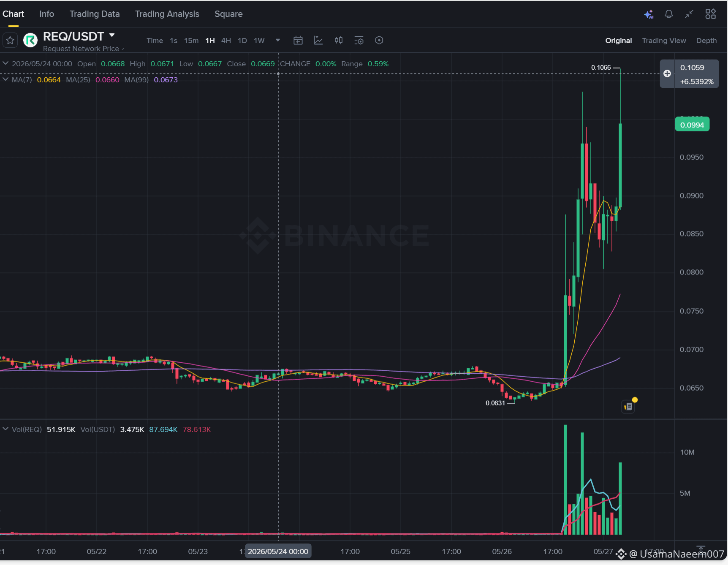Click the Vol(USDT) value 3.475K

(x=132, y=429)
